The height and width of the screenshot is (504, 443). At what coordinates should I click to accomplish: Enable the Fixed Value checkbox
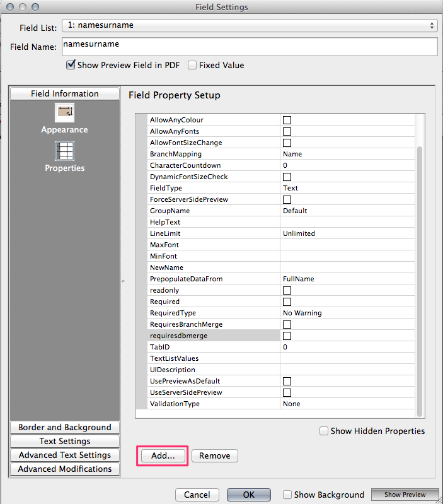193,65
